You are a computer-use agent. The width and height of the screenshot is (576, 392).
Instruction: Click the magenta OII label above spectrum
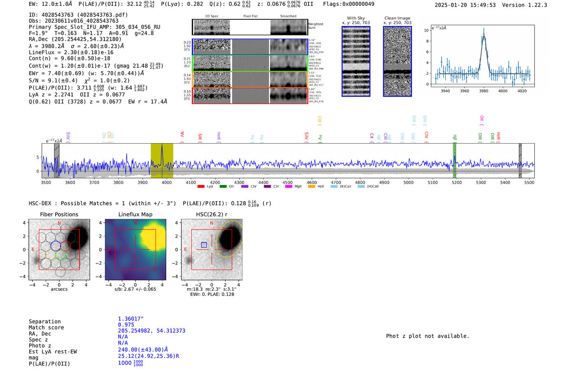[482, 120]
